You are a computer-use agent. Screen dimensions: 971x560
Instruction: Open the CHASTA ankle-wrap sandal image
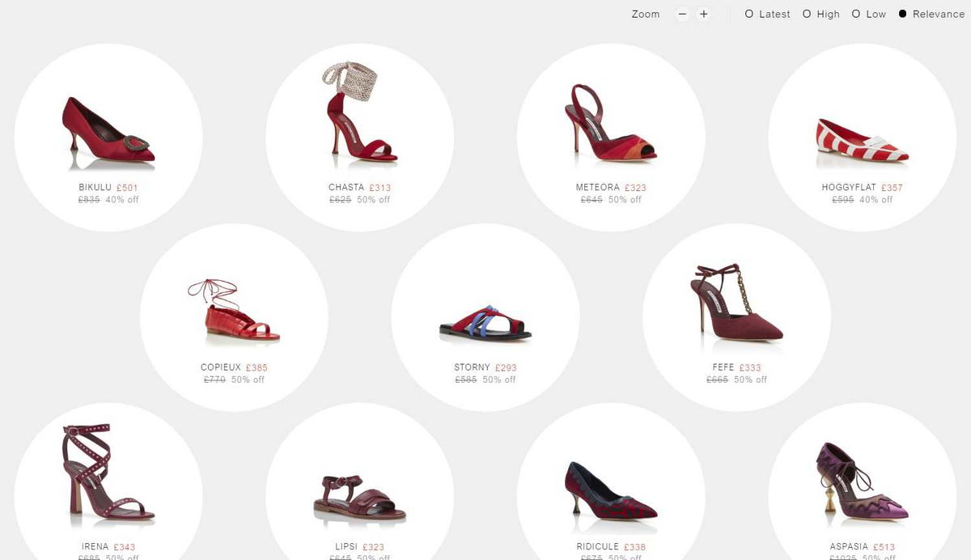pyautogui.click(x=358, y=111)
